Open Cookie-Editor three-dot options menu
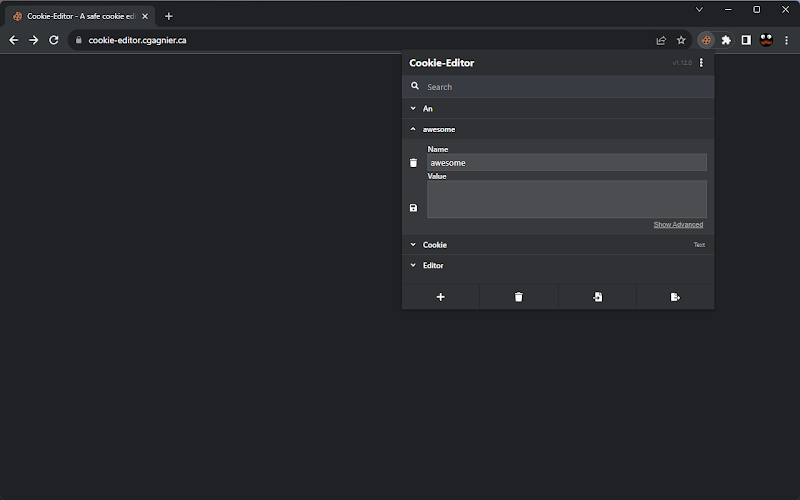Viewport: 800px width, 500px height. (x=701, y=63)
